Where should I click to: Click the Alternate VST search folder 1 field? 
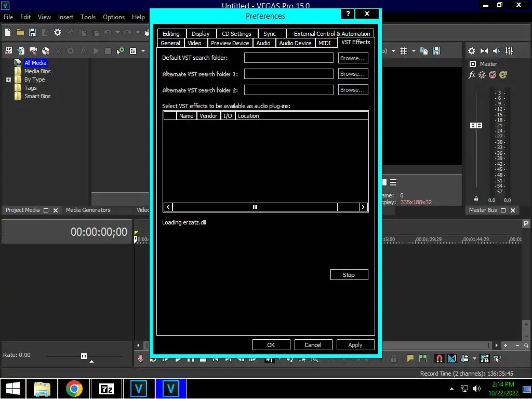pyautogui.click(x=289, y=74)
